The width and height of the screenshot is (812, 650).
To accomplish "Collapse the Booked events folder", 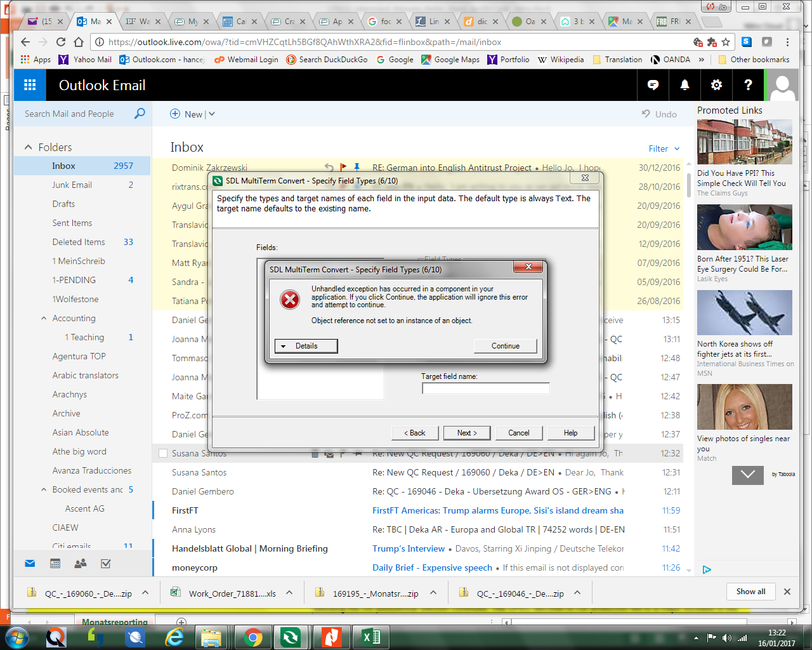I will coord(44,489).
